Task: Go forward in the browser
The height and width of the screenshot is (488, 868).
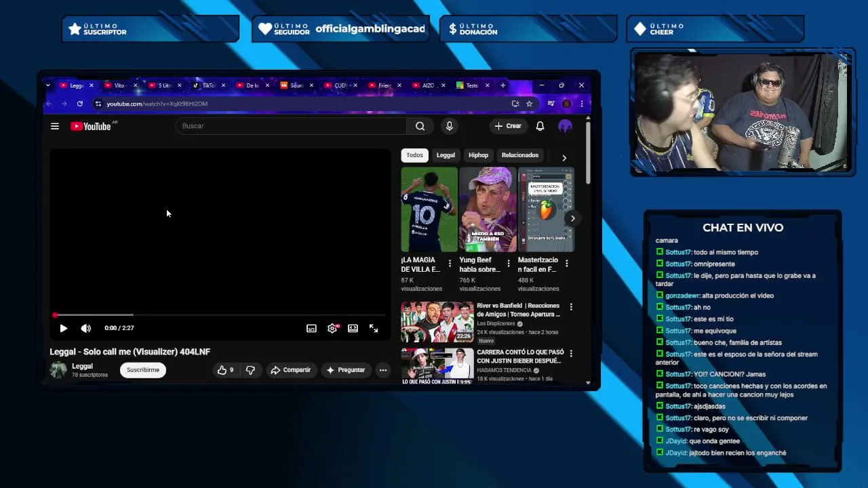Action: [x=64, y=104]
